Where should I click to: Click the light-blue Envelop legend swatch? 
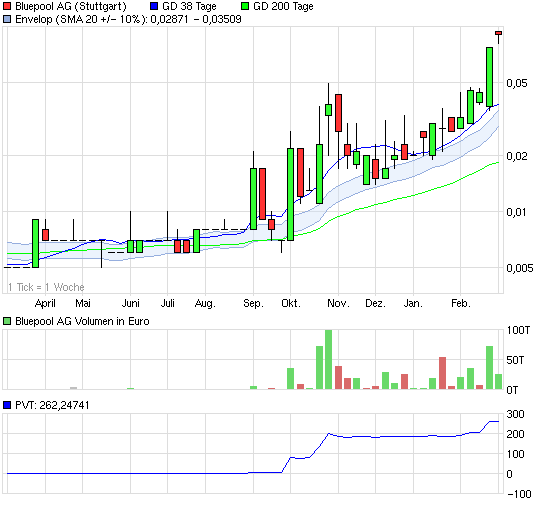pos(7,19)
